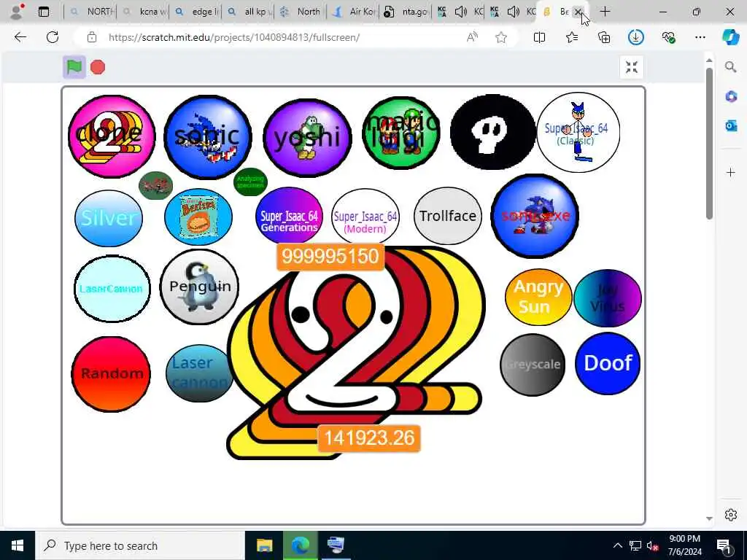Choose the Joy Virus purple circle

click(608, 298)
